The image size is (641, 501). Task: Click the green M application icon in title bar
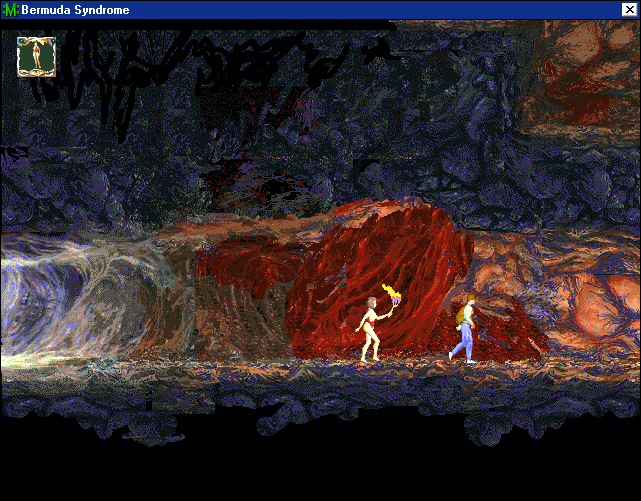point(10,10)
